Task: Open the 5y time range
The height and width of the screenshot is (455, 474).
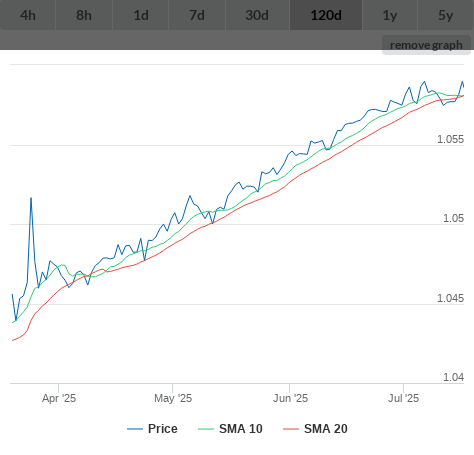Action: tap(446, 15)
